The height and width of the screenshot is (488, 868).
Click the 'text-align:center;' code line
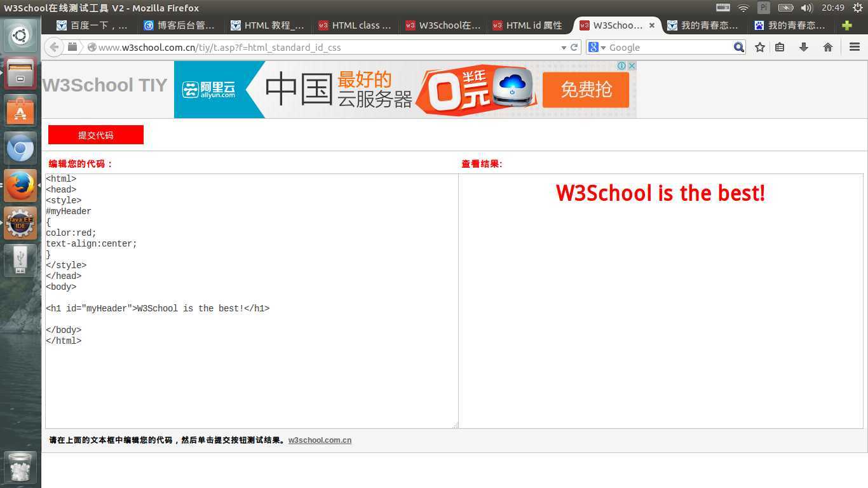click(x=92, y=243)
